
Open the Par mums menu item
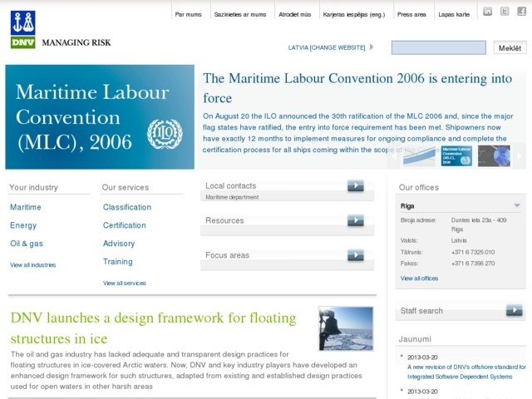189,15
